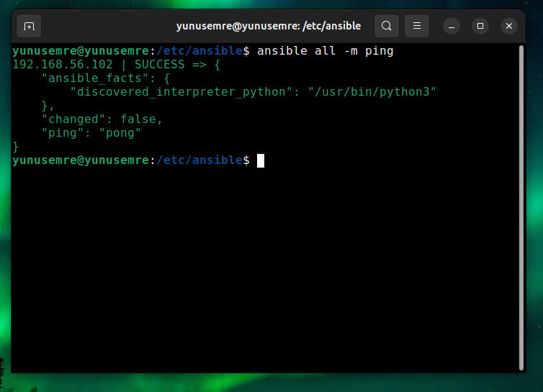
Task: Minimize the terminal window
Action: 451,26
